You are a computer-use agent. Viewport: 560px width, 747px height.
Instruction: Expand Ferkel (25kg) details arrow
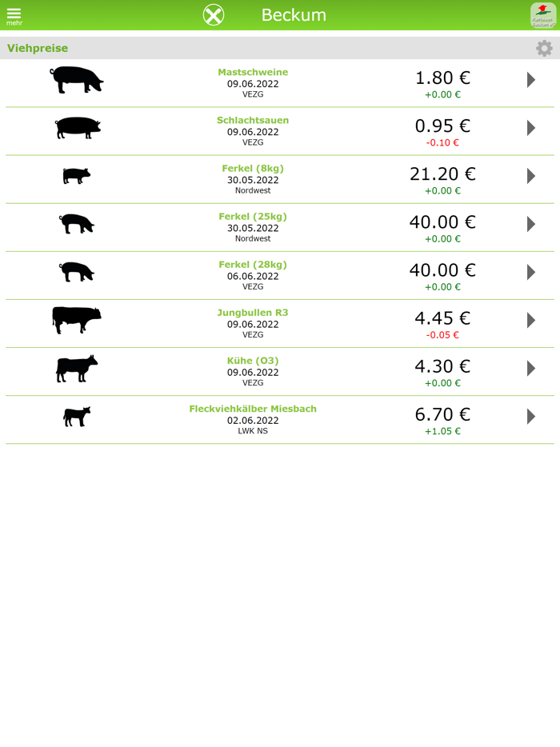(x=531, y=224)
